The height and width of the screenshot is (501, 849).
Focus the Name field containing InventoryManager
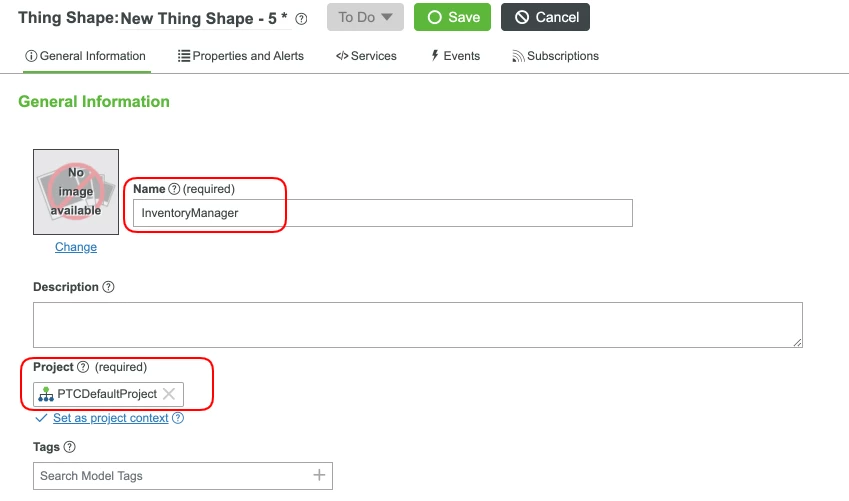click(x=383, y=213)
